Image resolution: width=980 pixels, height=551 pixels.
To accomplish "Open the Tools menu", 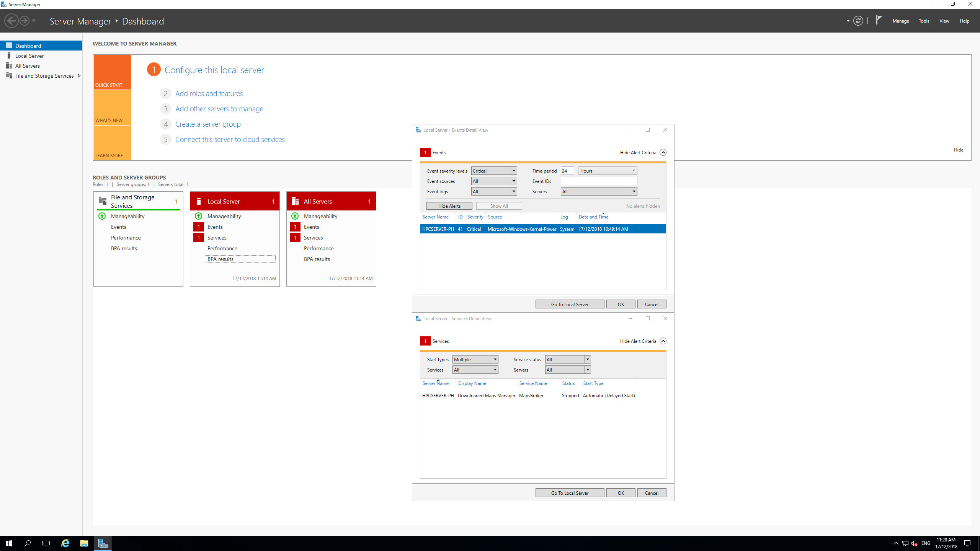I will (924, 21).
